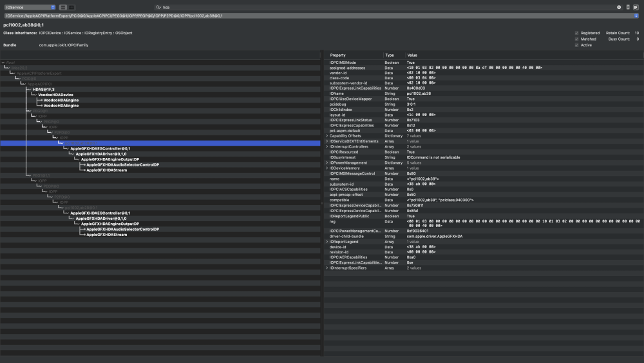Open the registry path popup arrows

[x=636, y=15]
